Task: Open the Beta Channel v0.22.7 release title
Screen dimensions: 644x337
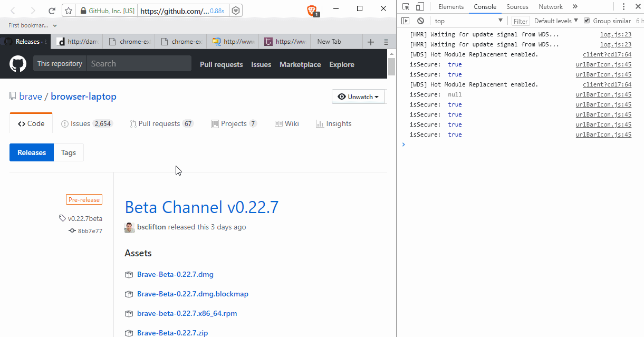Action: coord(201,207)
